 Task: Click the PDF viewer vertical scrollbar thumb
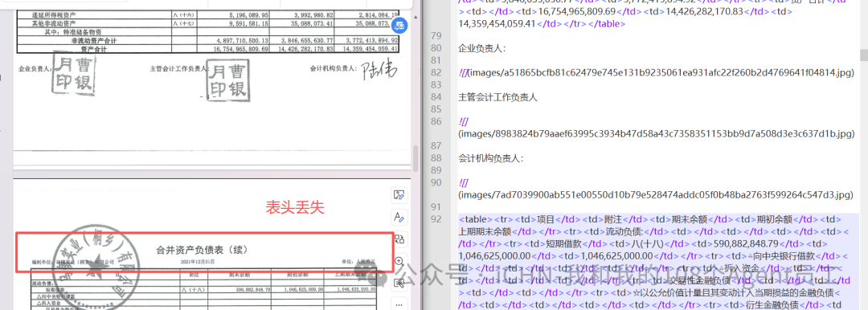tap(416, 157)
